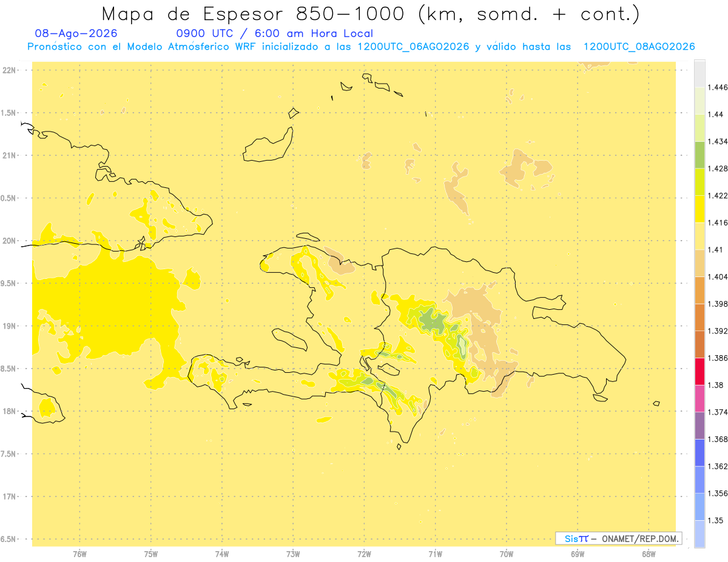Click the longitude axis label 69W
This screenshot has width=728, height=562.
tap(578, 554)
